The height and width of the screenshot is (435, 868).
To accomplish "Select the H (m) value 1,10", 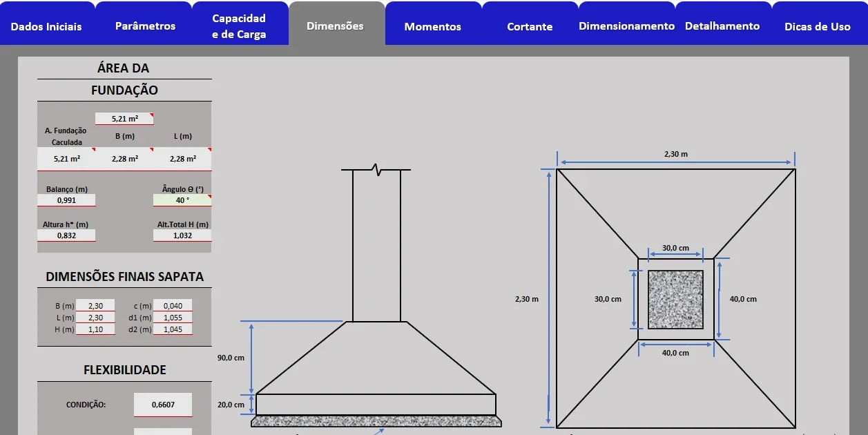I will coord(95,329).
